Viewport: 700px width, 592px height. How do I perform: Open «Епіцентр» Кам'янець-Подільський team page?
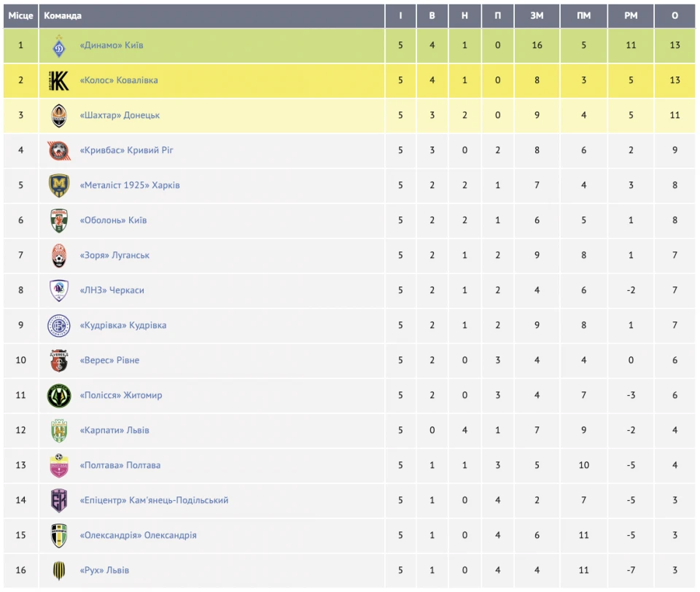[154, 500]
